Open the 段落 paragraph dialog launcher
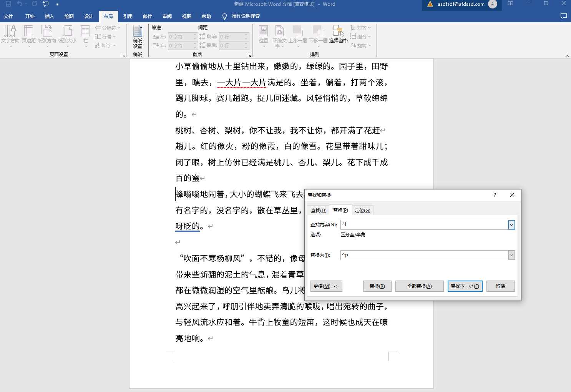Viewport: 571px width, 392px height. (x=249, y=55)
